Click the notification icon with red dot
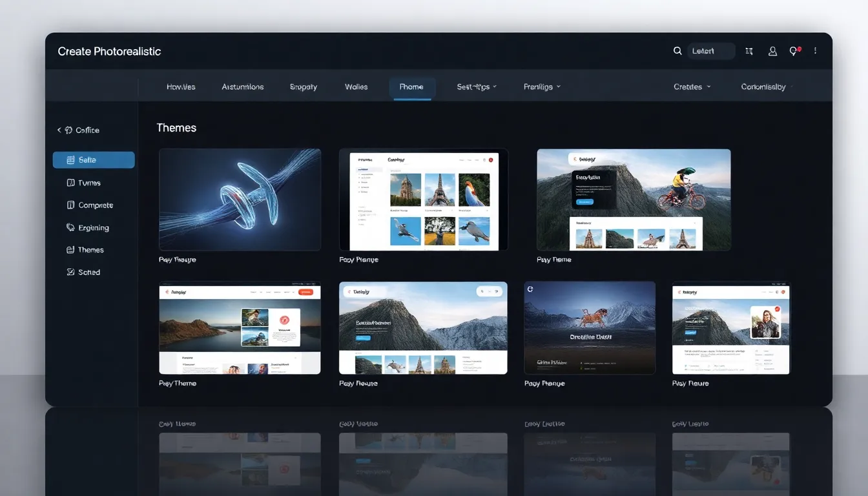This screenshot has width=868, height=496. tap(794, 51)
